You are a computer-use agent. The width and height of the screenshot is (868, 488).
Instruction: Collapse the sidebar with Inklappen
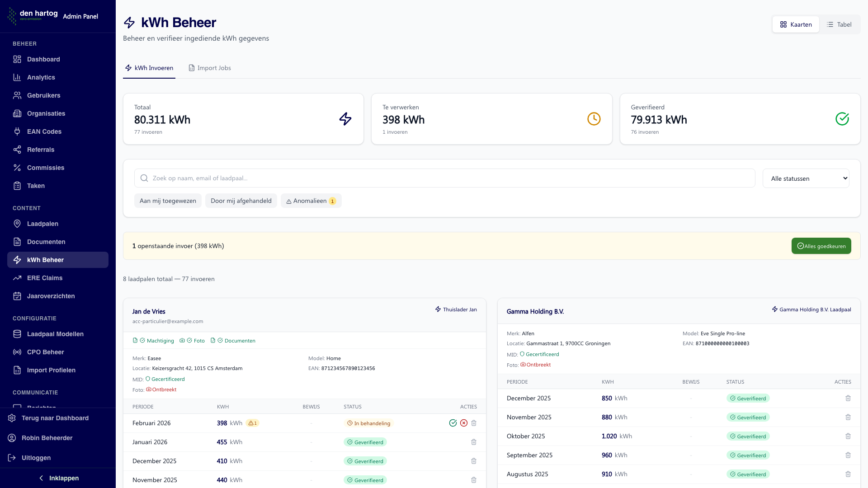[x=58, y=478]
